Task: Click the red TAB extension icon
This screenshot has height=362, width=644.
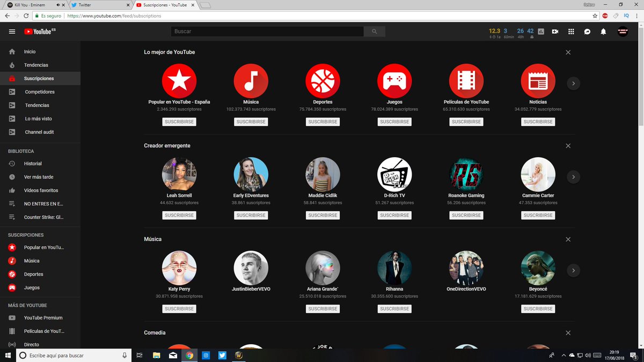Action: point(605,16)
